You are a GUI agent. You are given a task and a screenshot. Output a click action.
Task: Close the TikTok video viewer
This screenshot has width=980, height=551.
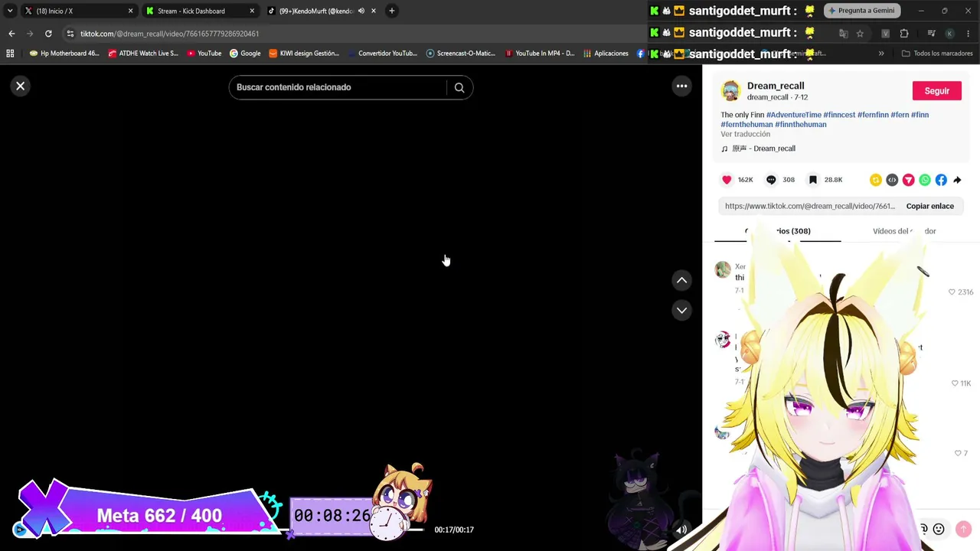click(x=21, y=86)
